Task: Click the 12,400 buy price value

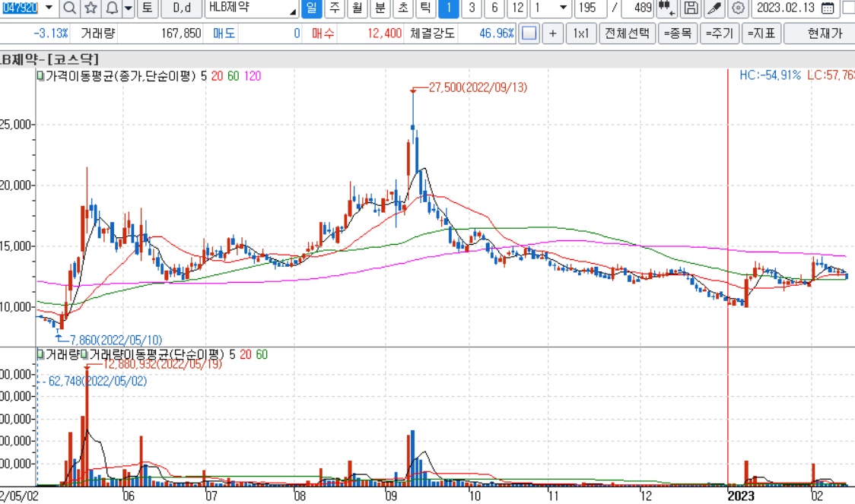Action: click(384, 33)
